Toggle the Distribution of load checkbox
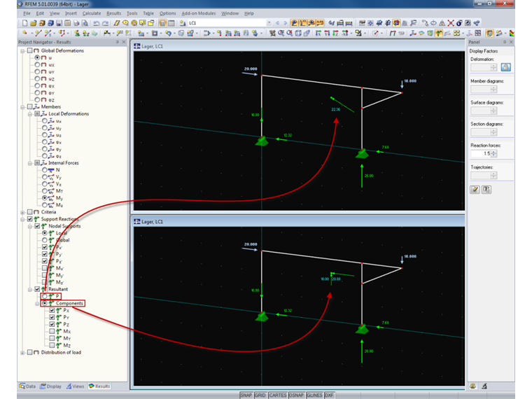 click(30, 352)
